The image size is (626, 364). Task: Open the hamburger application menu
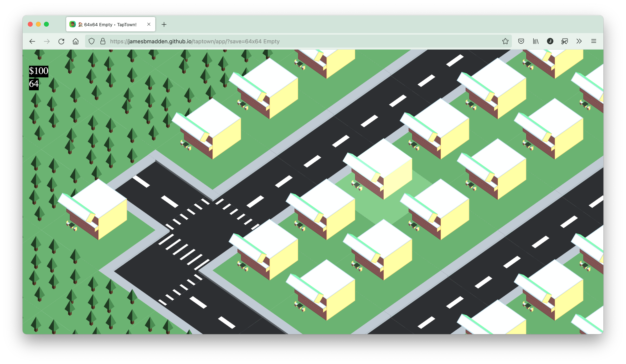pos(594,41)
